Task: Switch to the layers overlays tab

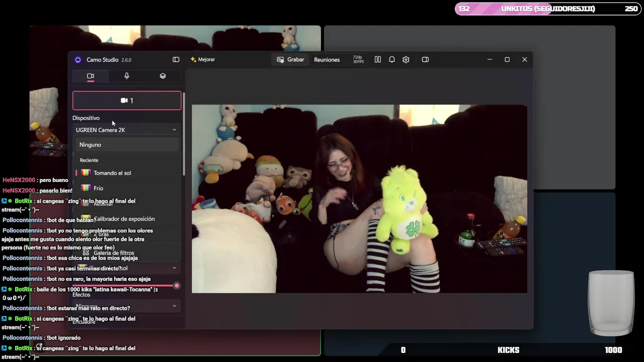Action: [163, 76]
